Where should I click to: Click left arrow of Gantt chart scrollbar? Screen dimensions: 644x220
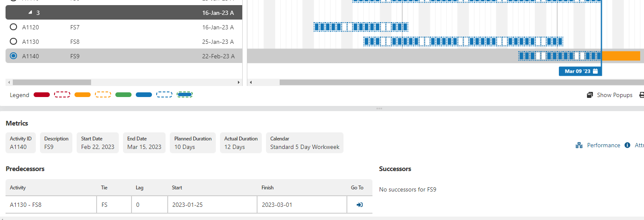point(250,82)
